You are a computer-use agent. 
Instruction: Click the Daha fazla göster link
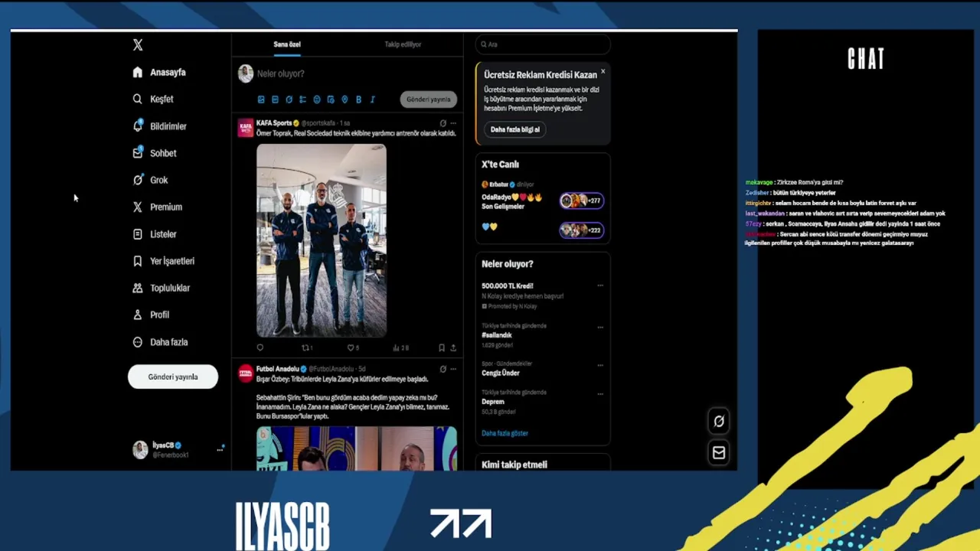coord(505,433)
